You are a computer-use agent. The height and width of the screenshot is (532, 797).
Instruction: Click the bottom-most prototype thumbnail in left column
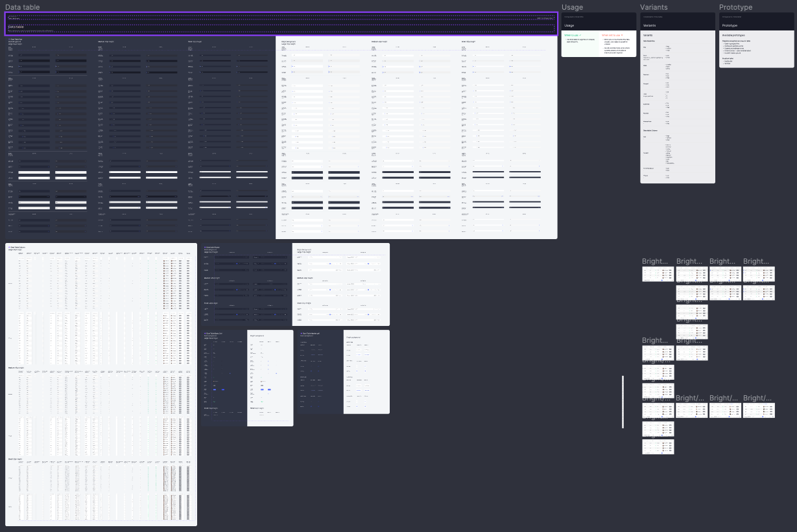tap(658, 446)
